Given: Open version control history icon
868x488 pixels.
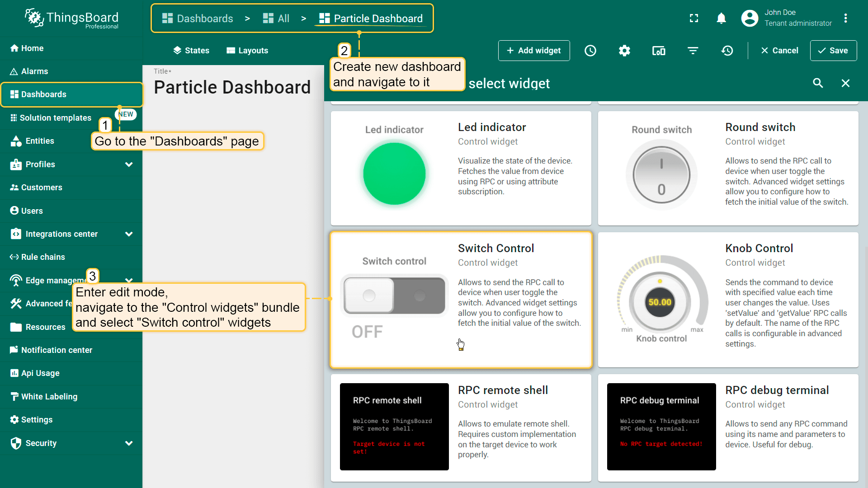Looking at the screenshot, I should coord(727,51).
